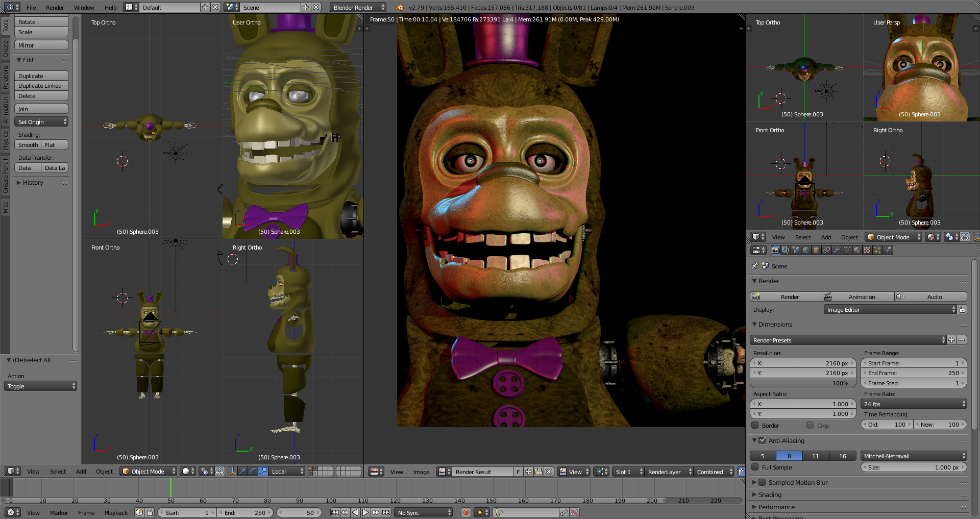Open the File menu
This screenshot has width=980, height=519.
[31, 8]
